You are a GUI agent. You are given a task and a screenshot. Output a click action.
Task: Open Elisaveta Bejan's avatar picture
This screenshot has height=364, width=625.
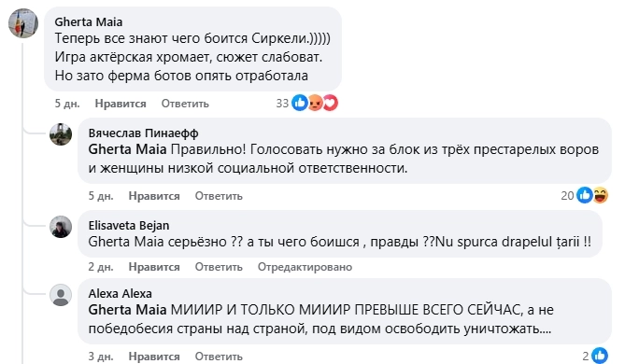(x=61, y=227)
